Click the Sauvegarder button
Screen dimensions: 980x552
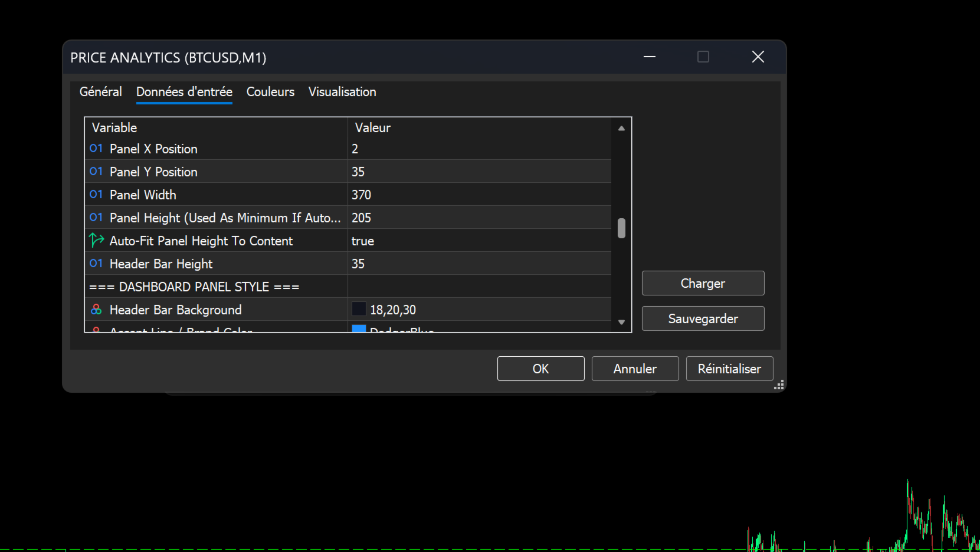[703, 318]
